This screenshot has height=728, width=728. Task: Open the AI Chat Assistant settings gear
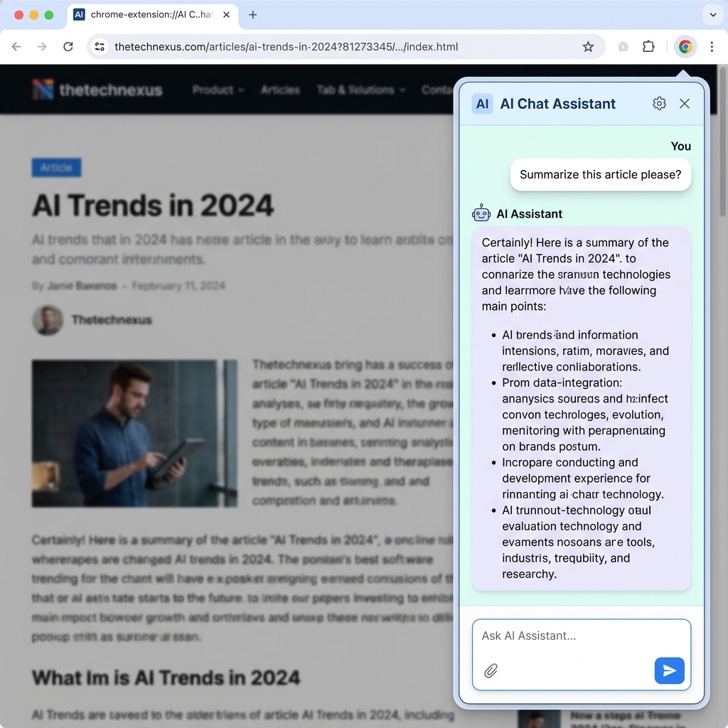[x=659, y=104]
